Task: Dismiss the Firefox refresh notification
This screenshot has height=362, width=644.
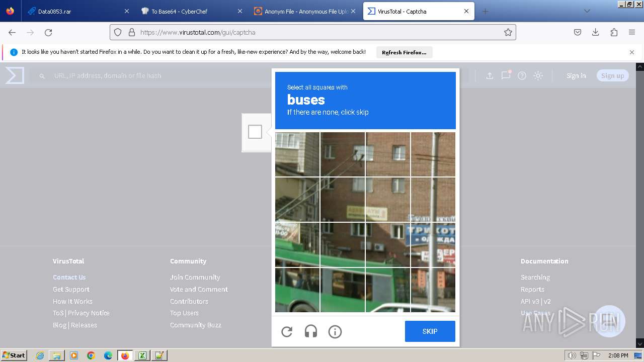Action: [x=632, y=52]
